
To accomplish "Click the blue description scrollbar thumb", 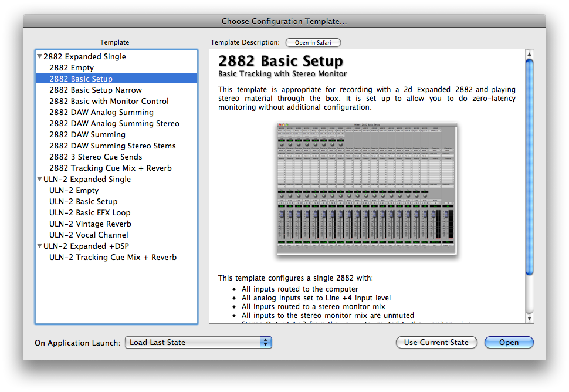I will 530,167.
